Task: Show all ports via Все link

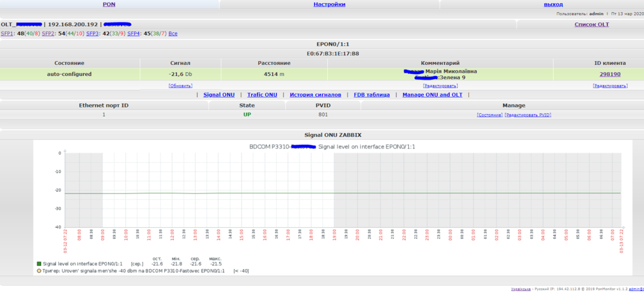Action: [x=173, y=33]
